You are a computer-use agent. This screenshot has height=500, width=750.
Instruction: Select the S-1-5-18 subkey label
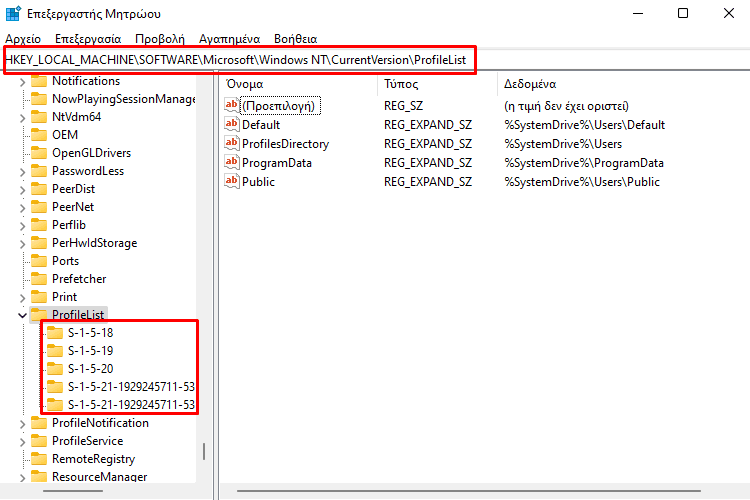coord(90,333)
